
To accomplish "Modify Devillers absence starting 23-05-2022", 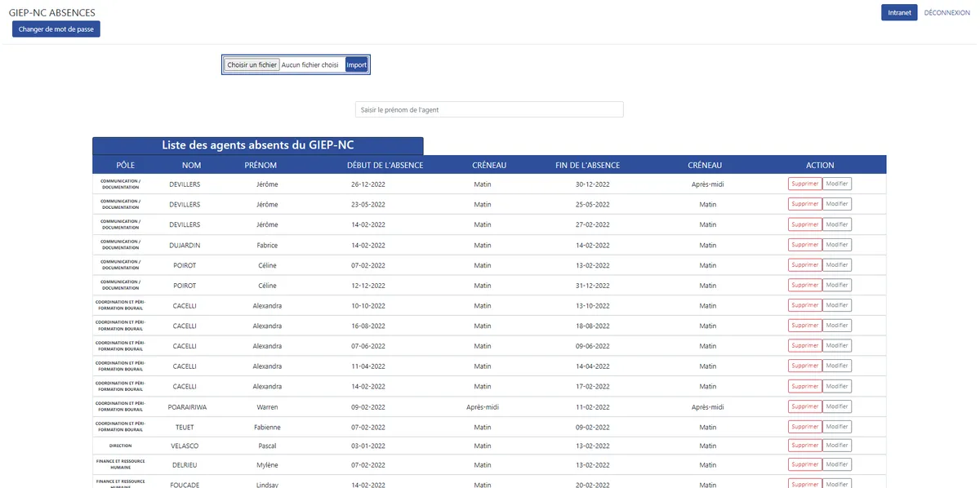I will click(837, 204).
